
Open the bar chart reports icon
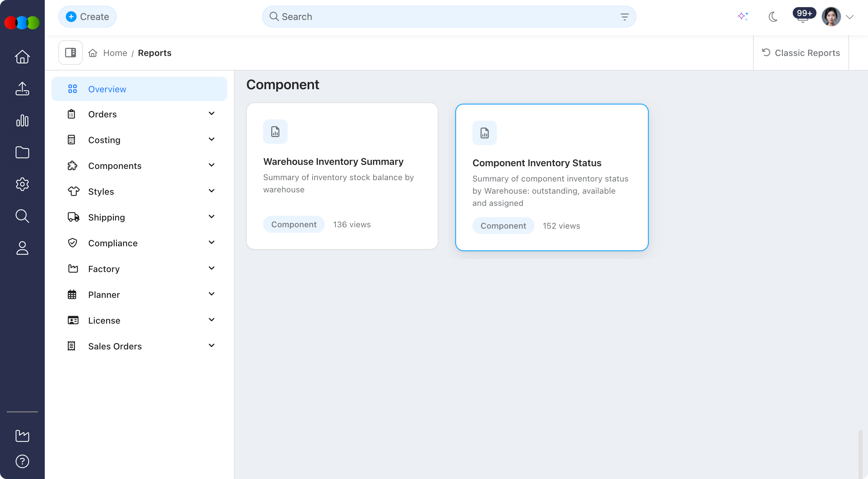[22, 120]
